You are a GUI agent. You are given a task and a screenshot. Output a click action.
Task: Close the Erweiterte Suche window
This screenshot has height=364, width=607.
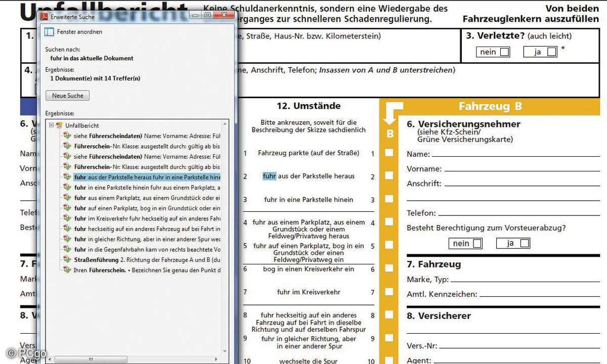coord(223,15)
